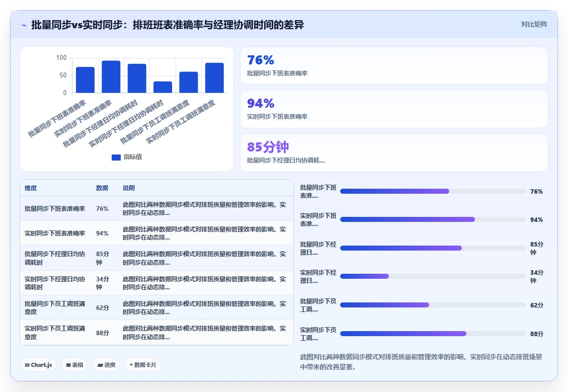Click the 数据卡片 tag chip

coord(143,365)
